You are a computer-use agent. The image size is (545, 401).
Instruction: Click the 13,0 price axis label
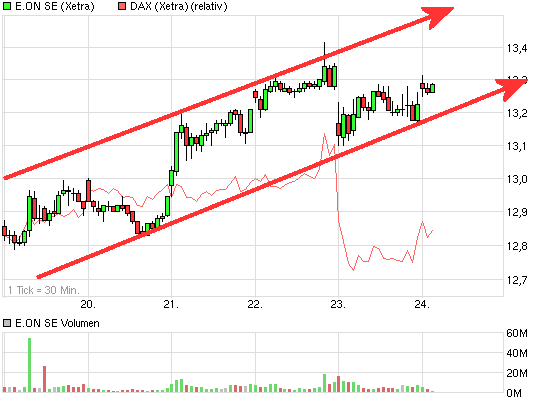click(x=517, y=179)
